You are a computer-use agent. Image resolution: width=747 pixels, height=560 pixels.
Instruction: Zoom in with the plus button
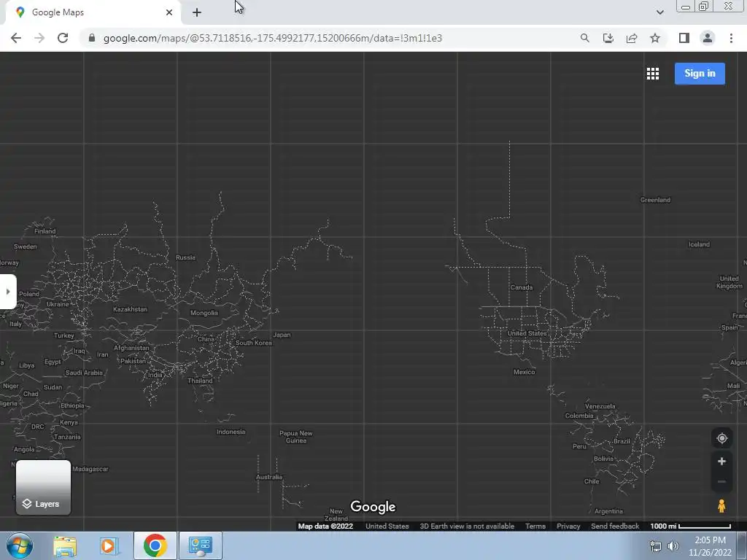click(x=721, y=462)
